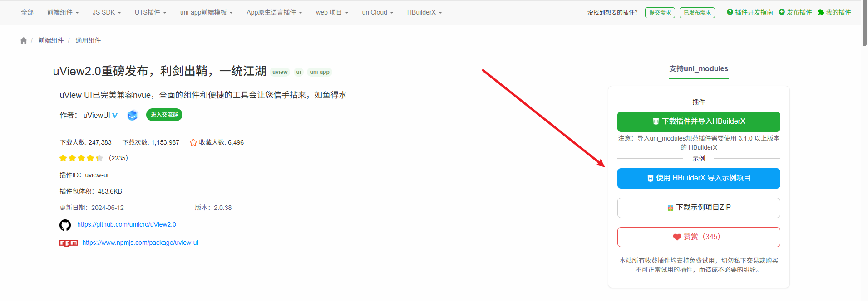Click the blue hexagon author badge icon

pos(132,115)
